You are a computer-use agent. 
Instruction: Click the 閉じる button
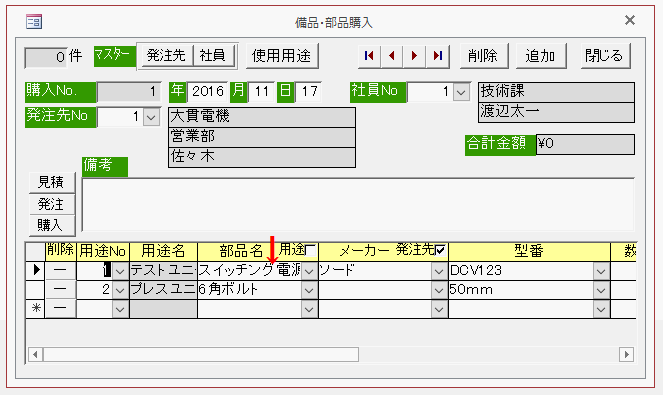point(605,56)
